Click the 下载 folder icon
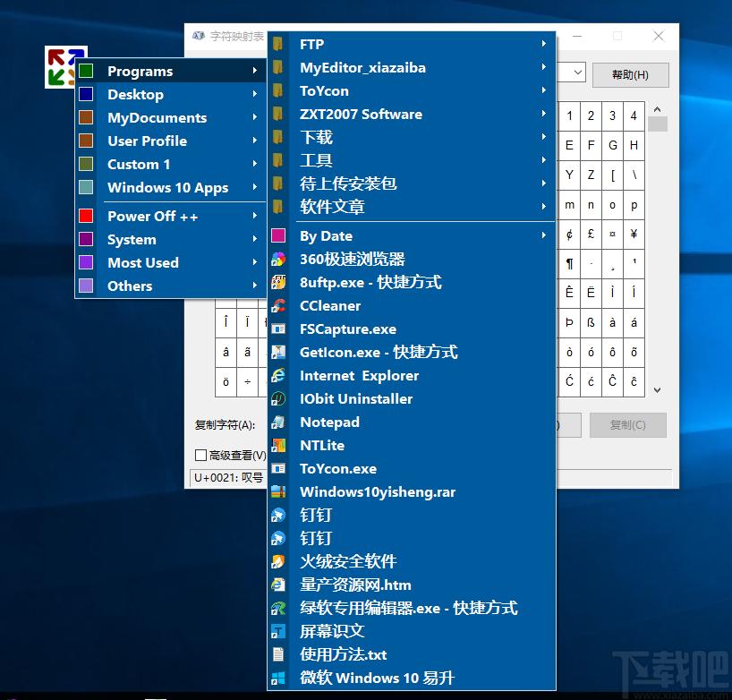732x700 pixels. [x=277, y=137]
